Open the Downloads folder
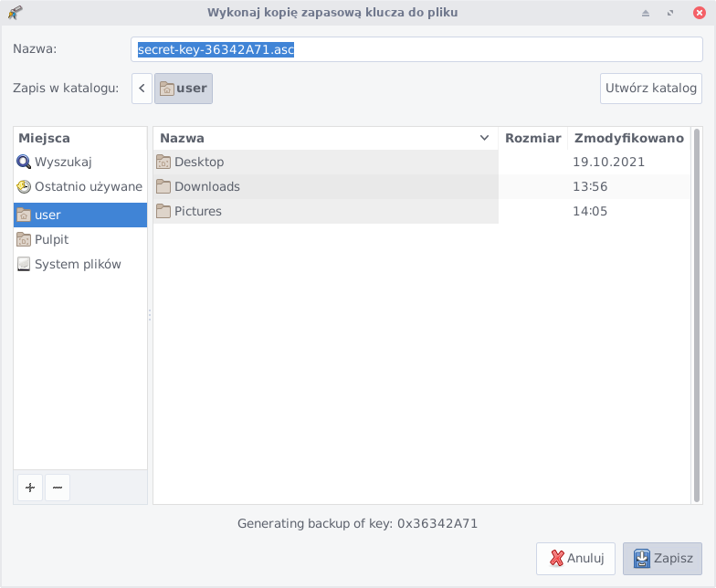The image size is (716, 588). [x=206, y=187]
